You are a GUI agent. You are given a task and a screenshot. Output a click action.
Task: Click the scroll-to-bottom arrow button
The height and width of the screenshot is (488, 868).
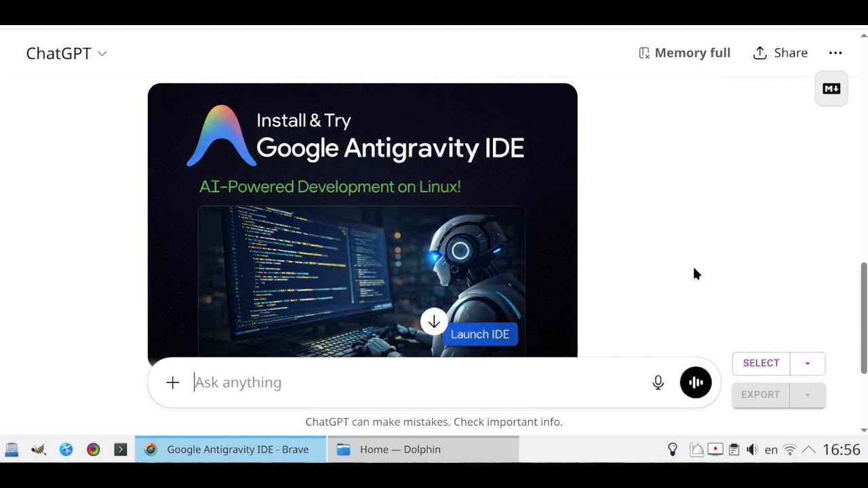tap(434, 322)
